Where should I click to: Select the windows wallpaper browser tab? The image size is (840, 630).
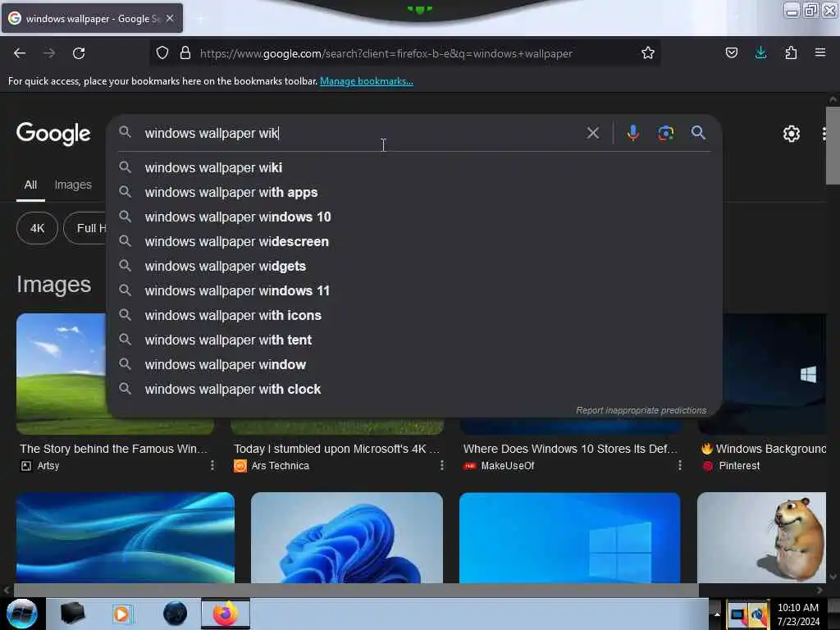[x=92, y=18]
